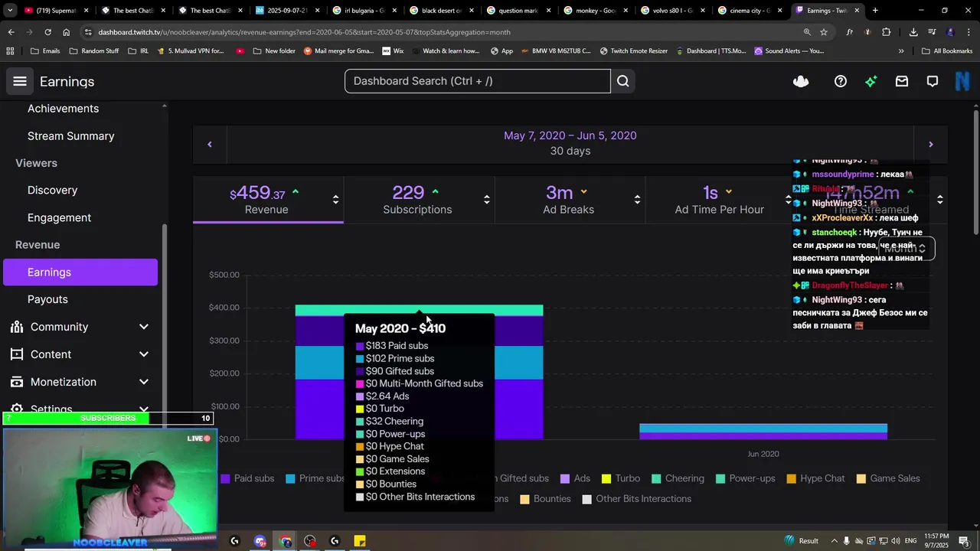Open Achievements in sidebar
Screen dimensions: 980x551
tap(63, 109)
